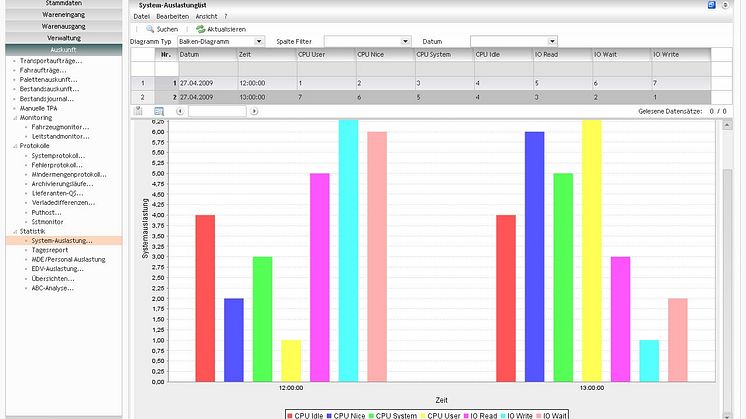Click the IO Write column header

click(x=681, y=54)
